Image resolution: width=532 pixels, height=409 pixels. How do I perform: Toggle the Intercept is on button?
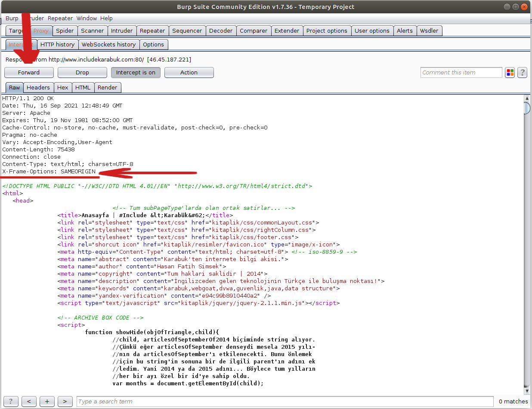(136, 73)
